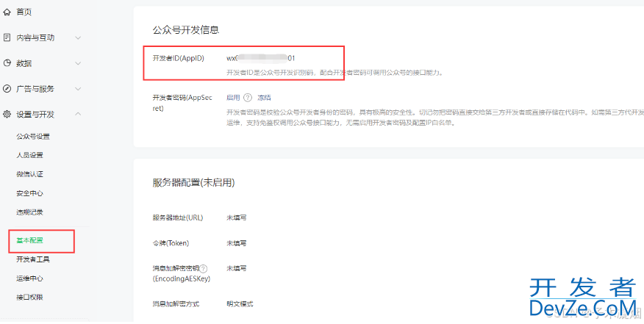Click 冻结 link for developer password
The height and width of the screenshot is (324, 644).
click(x=264, y=97)
